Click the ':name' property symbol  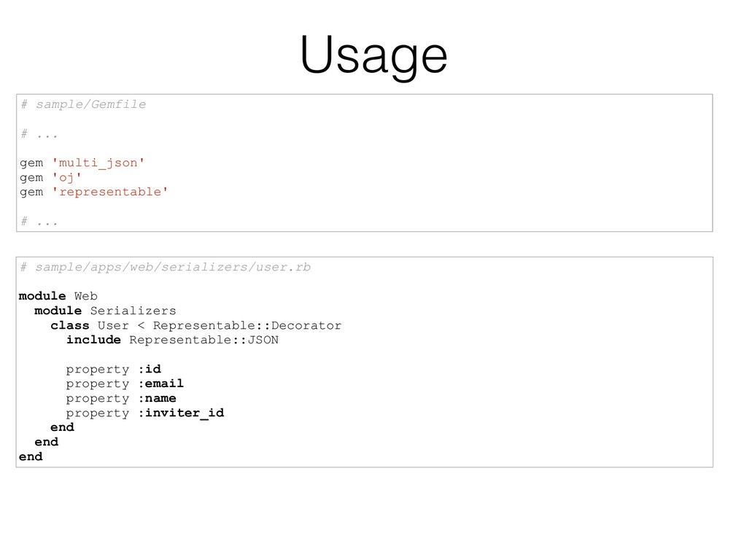tap(158, 398)
